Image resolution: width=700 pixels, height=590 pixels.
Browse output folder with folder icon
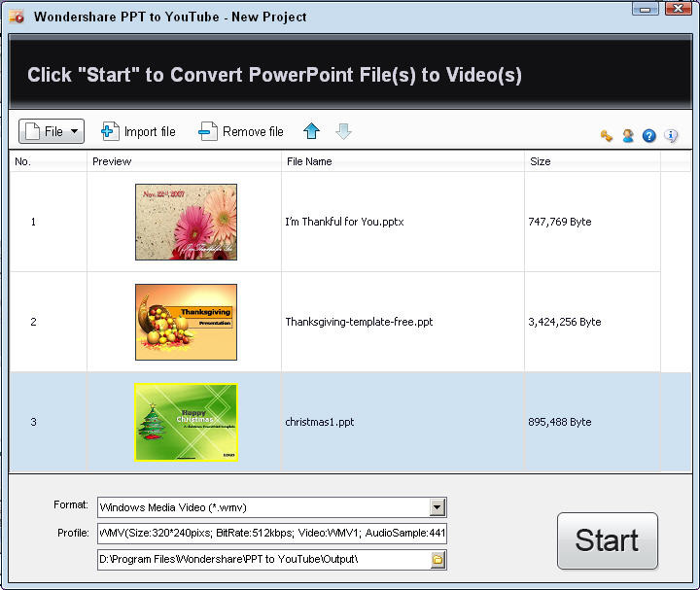(x=437, y=559)
